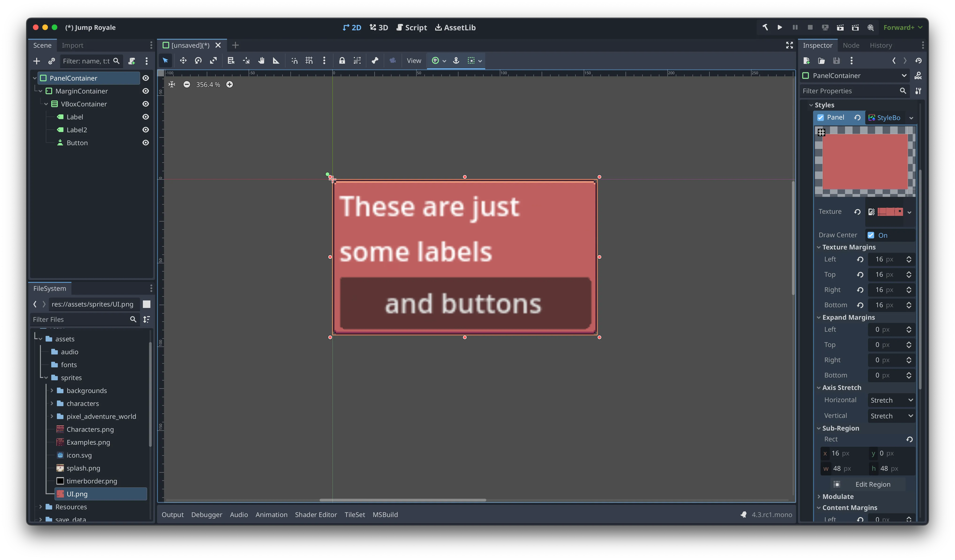Click the red StyleBox panel preview
955x560 pixels.
tap(865, 162)
